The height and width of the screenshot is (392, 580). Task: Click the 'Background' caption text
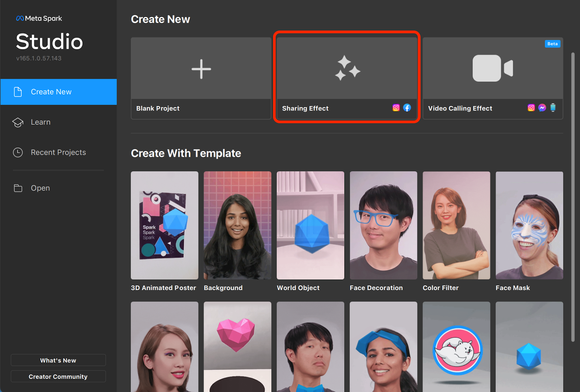(x=223, y=288)
